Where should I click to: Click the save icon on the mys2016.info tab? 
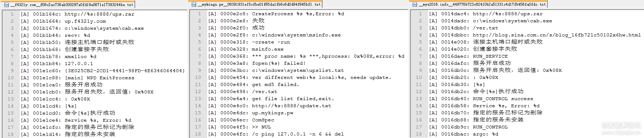click(x=415, y=5)
